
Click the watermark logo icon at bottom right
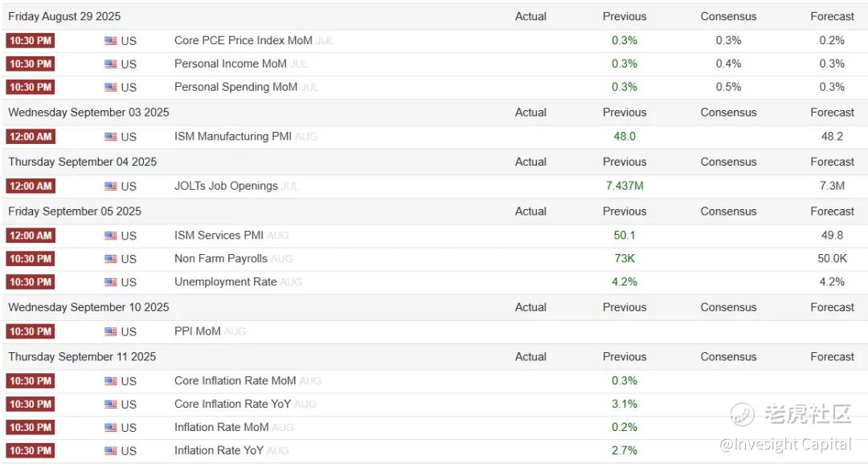tap(742, 414)
